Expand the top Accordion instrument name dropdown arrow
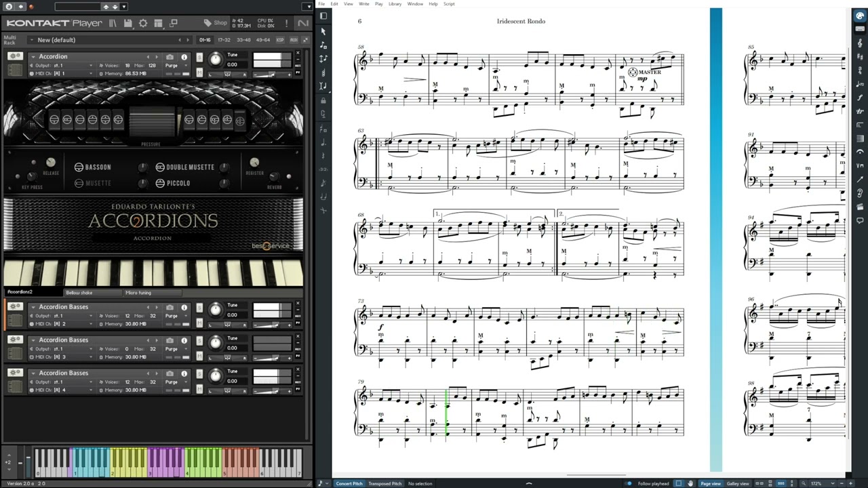 [33, 57]
